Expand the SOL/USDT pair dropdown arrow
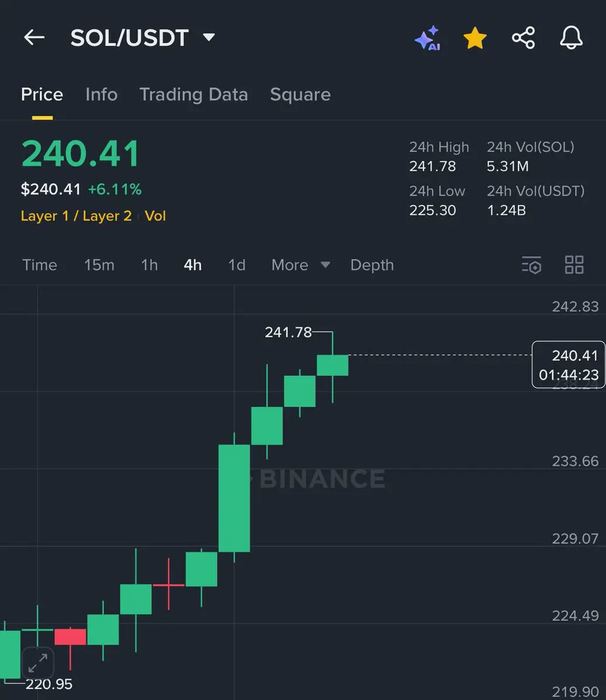Image resolution: width=606 pixels, height=700 pixels. (208, 38)
